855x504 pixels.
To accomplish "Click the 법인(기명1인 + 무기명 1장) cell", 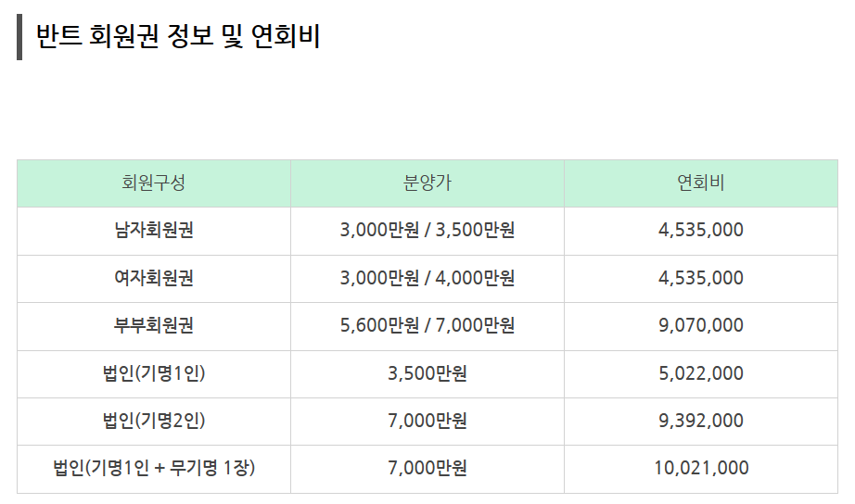I will tap(154, 468).
